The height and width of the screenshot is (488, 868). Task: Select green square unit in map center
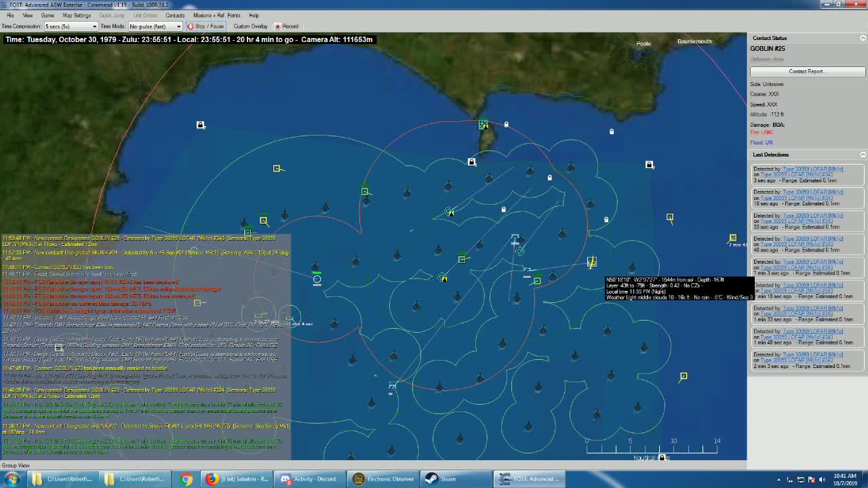pos(462,260)
